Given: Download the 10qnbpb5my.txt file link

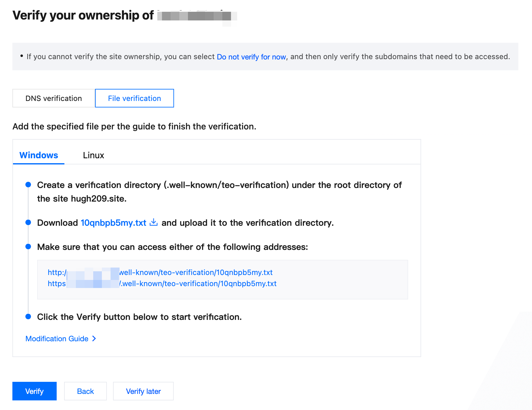Looking at the screenshot, I should (113, 223).
